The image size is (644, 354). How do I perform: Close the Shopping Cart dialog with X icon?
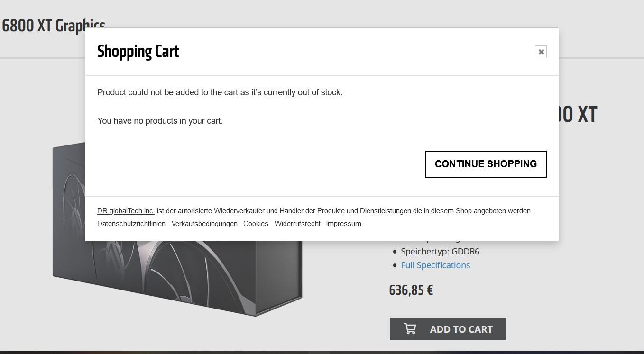point(541,52)
